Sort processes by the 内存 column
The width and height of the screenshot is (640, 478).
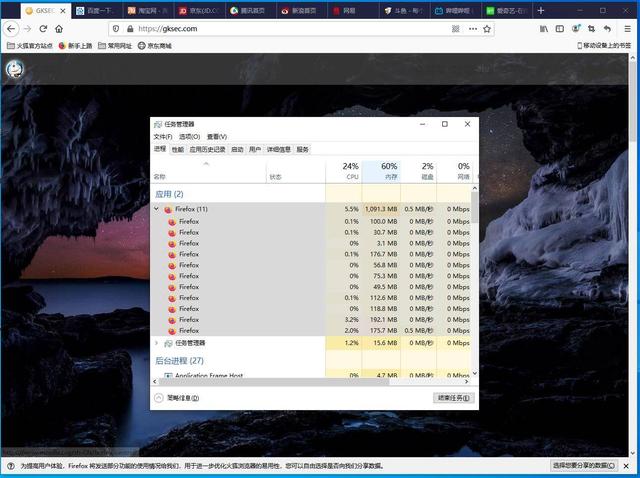tap(381, 171)
